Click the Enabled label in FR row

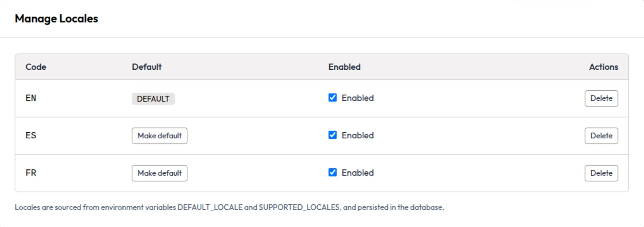point(357,173)
